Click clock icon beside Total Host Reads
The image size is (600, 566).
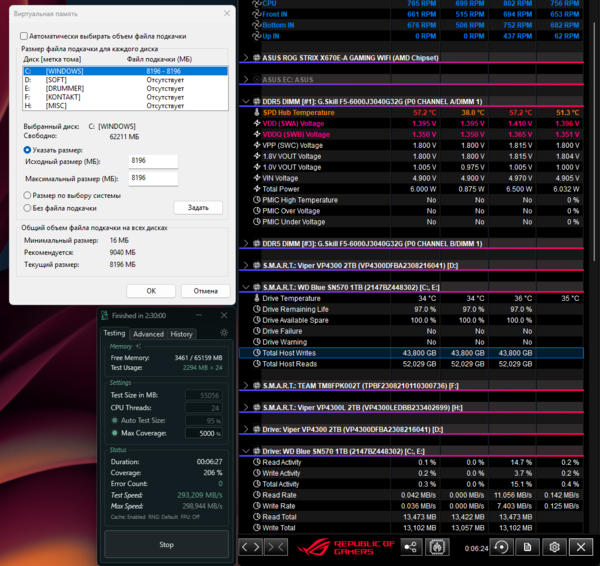[x=257, y=364]
